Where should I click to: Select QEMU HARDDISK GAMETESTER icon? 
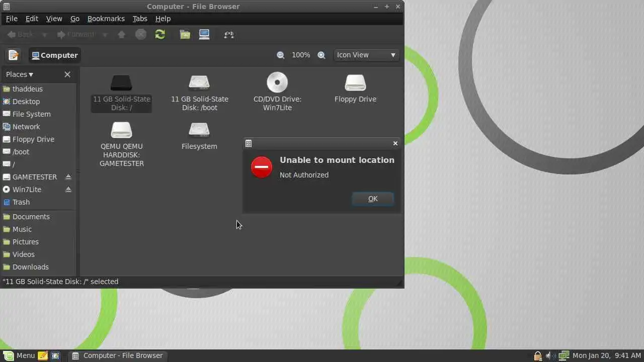click(121, 130)
